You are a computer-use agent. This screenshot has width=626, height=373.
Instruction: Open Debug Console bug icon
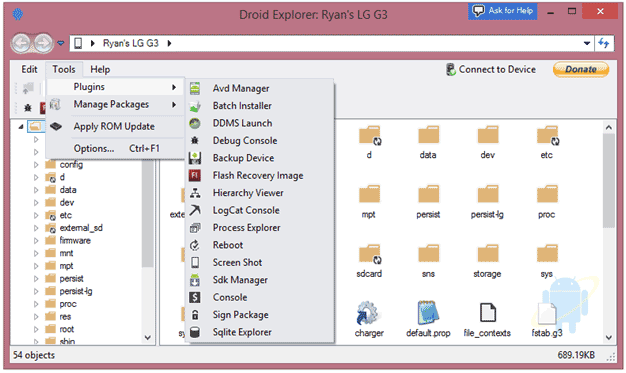[x=195, y=141]
